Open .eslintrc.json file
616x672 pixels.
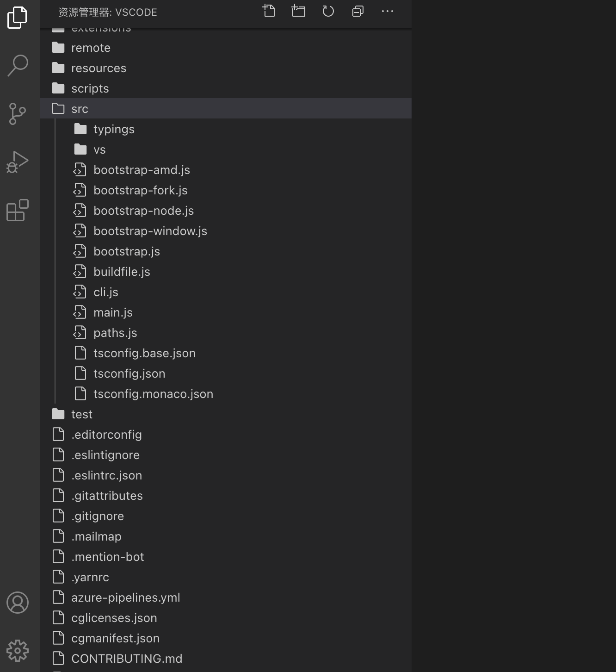[x=226, y=475]
